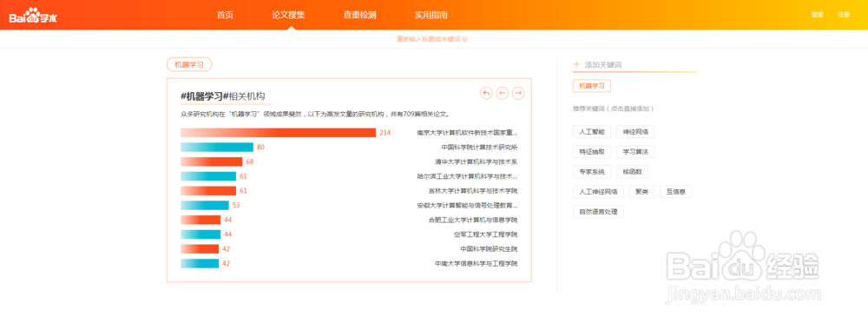The width and height of the screenshot is (868, 323).
Task: Add recommended keyword 特征抽取
Action: pos(592,152)
